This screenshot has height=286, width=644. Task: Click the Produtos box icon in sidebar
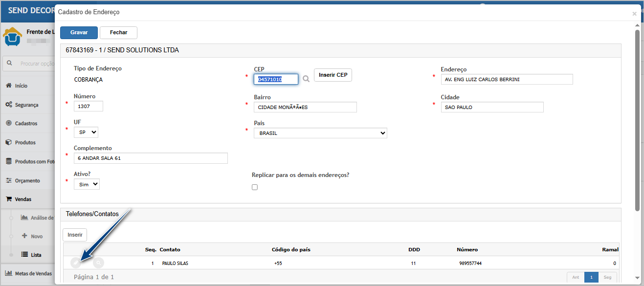coord(8,142)
